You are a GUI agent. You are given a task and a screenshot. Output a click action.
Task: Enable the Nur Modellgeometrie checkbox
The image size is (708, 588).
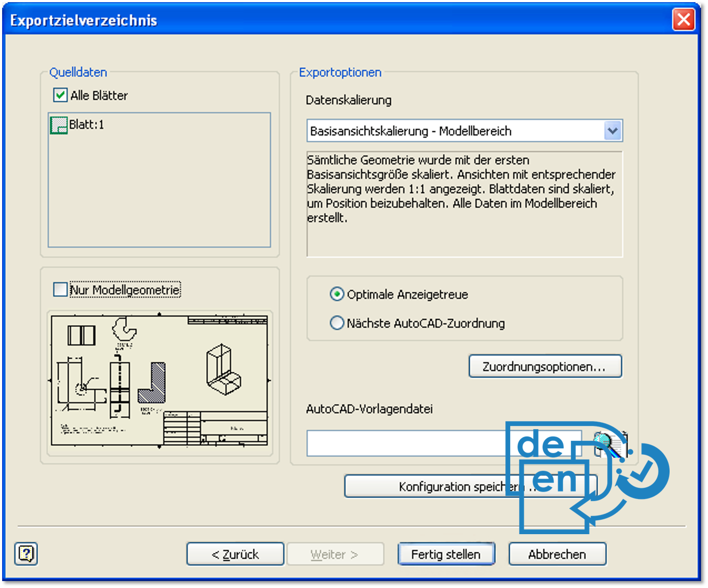[60, 289]
